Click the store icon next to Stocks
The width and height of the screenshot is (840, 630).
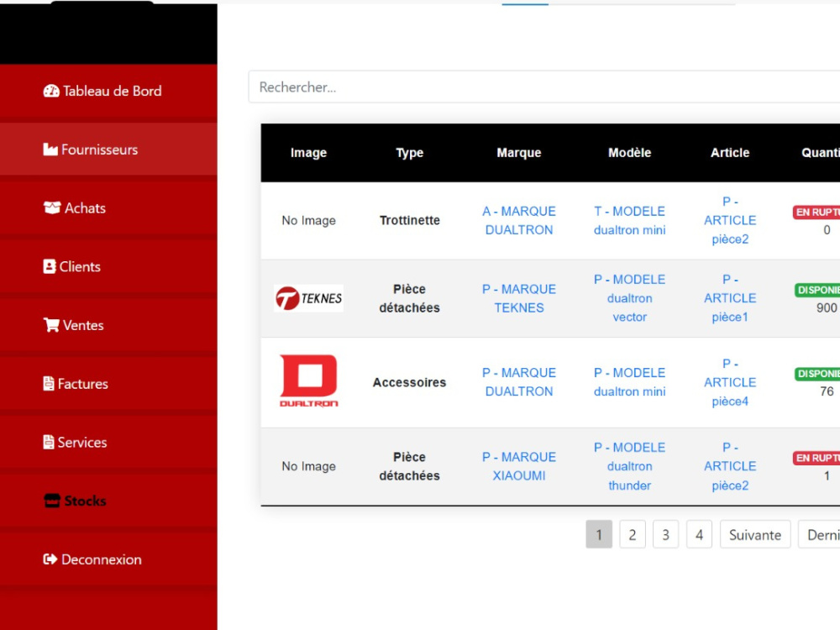click(x=52, y=501)
